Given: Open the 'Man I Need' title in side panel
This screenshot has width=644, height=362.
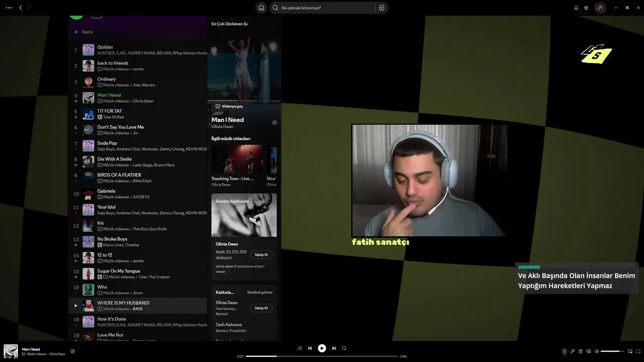Looking at the screenshot, I should [x=227, y=120].
